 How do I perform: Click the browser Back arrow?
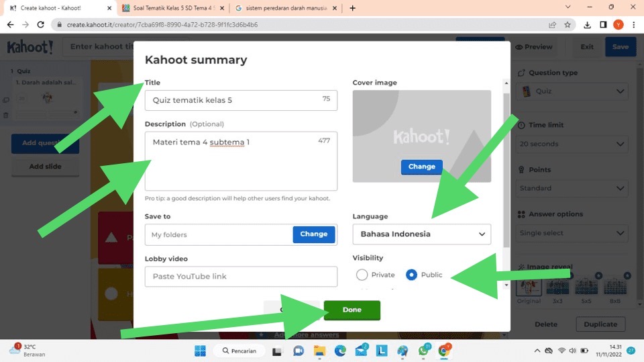[10, 25]
